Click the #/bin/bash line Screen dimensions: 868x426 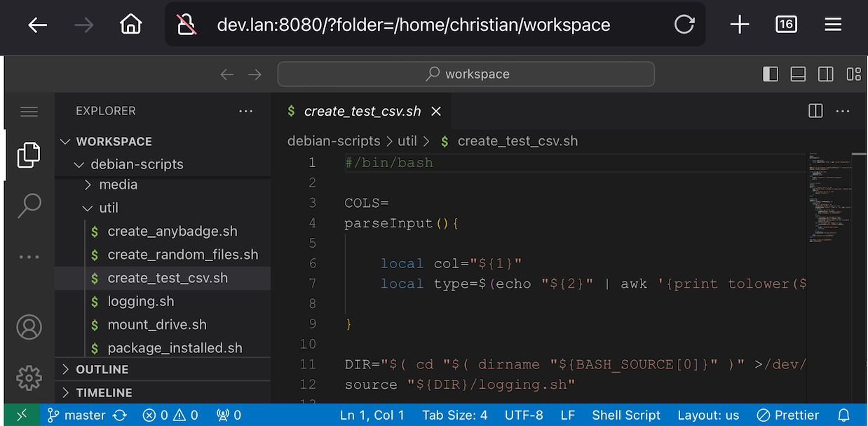[x=389, y=163]
